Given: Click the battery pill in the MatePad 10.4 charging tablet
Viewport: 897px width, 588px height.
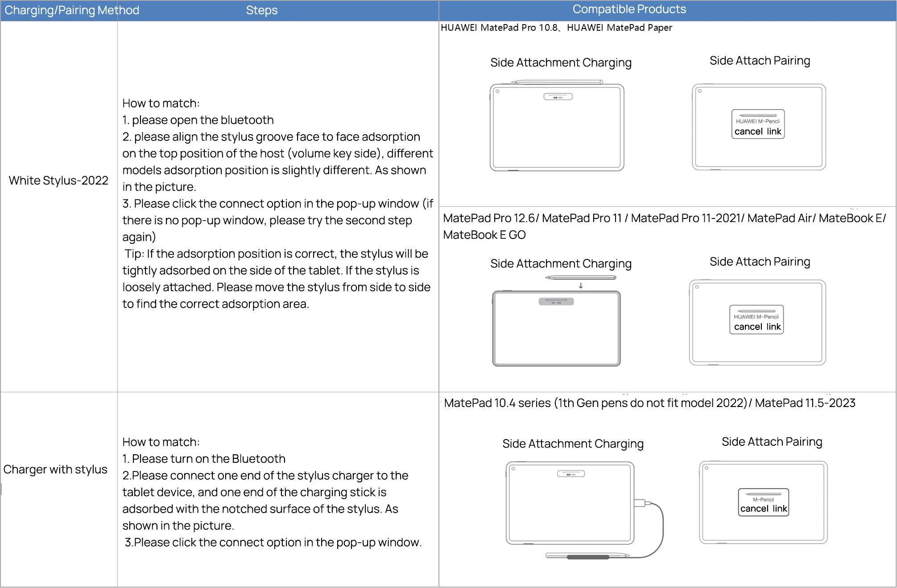Looking at the screenshot, I should [571, 474].
